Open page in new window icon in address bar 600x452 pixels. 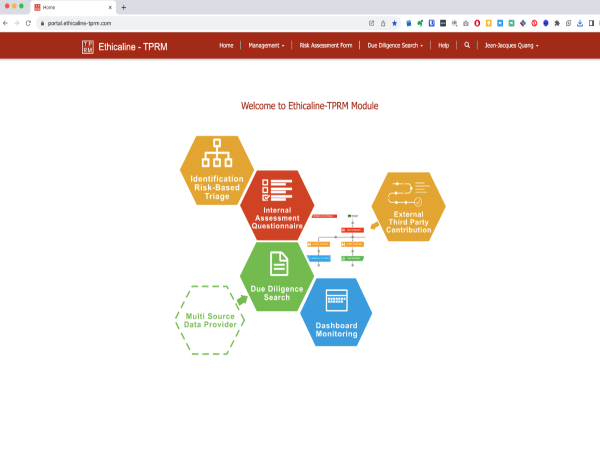coord(371,23)
